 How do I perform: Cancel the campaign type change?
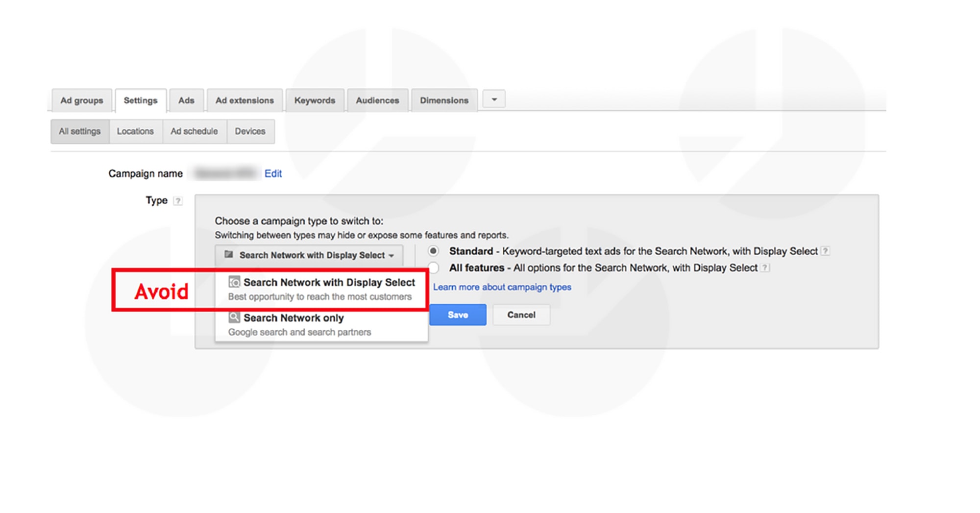pos(521,315)
